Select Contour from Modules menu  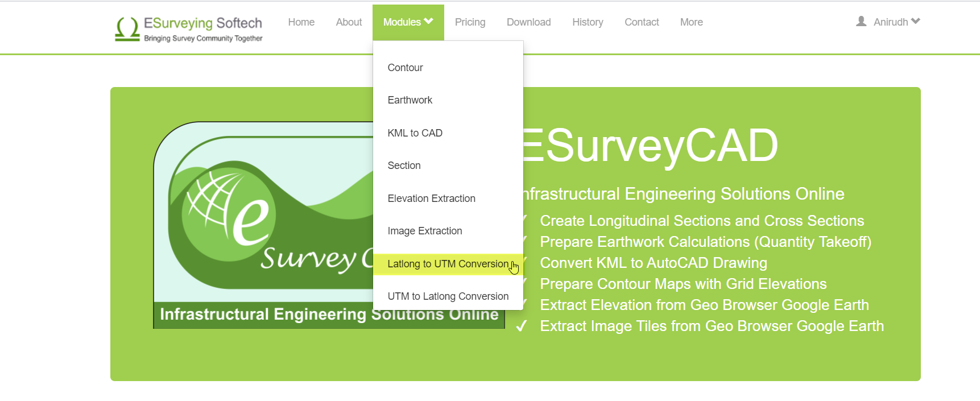(x=448, y=68)
